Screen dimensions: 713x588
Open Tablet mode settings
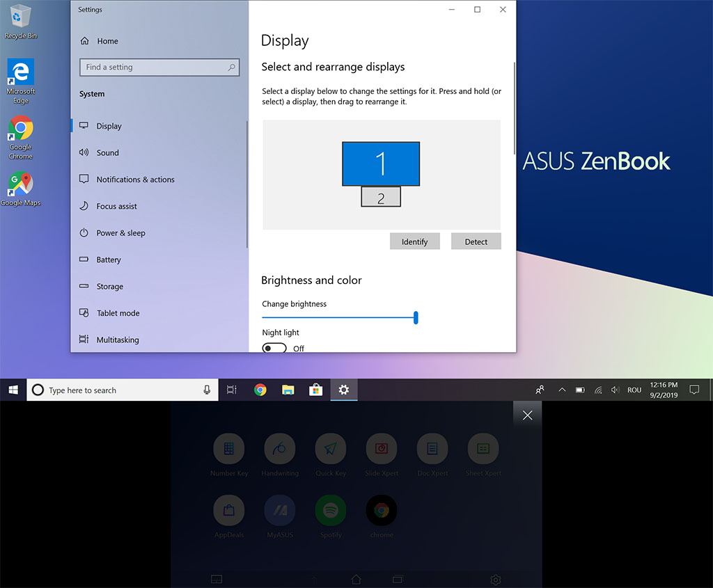click(159, 313)
